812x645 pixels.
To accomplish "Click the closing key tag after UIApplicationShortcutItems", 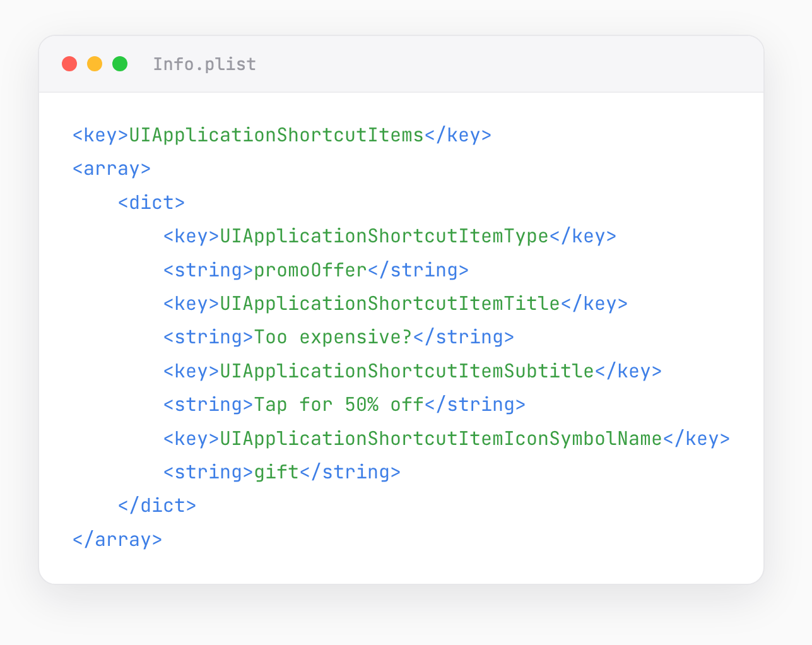I will coord(458,135).
